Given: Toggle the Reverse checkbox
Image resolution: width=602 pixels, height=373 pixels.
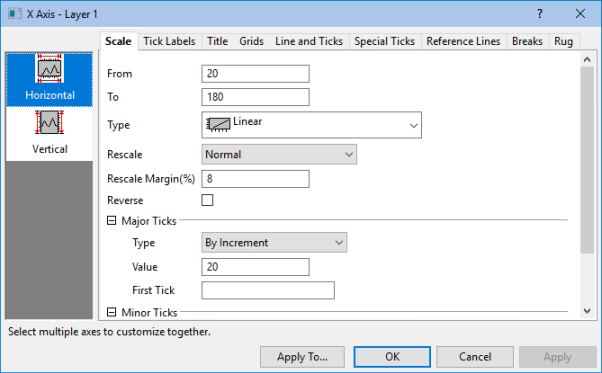Looking at the screenshot, I should (x=207, y=200).
